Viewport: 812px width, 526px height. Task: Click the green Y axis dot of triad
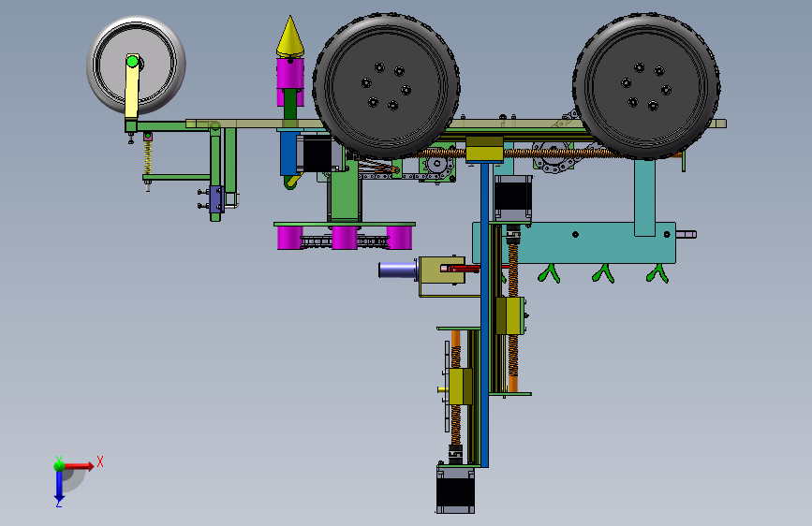point(59,465)
